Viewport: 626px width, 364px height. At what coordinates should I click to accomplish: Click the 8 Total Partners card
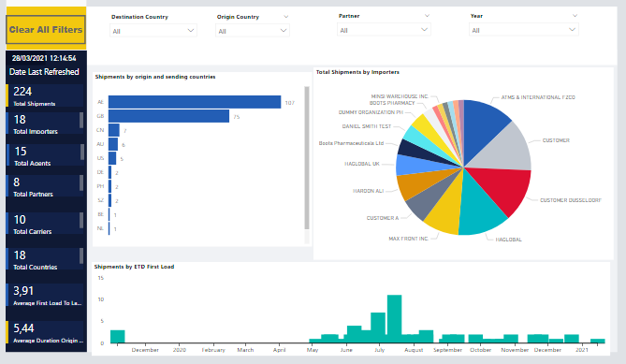(45, 186)
